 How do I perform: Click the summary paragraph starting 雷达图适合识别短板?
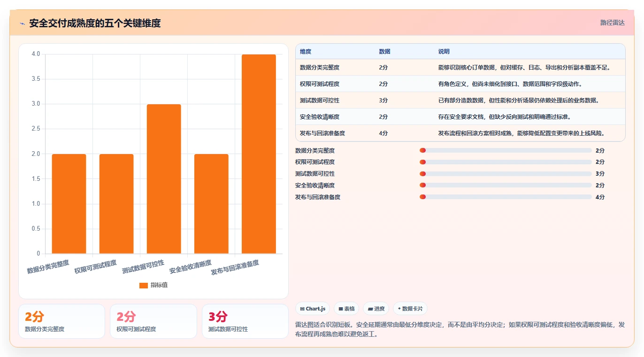click(460, 330)
